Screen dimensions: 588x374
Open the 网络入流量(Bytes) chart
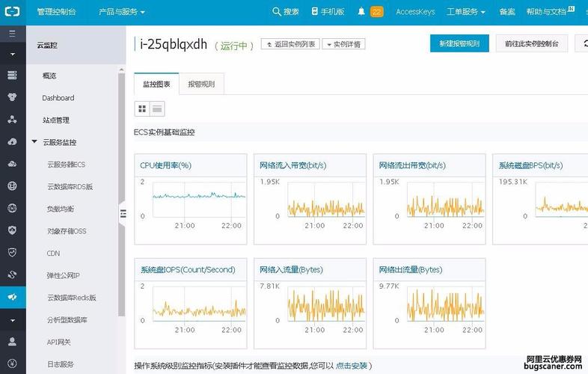[x=310, y=303]
